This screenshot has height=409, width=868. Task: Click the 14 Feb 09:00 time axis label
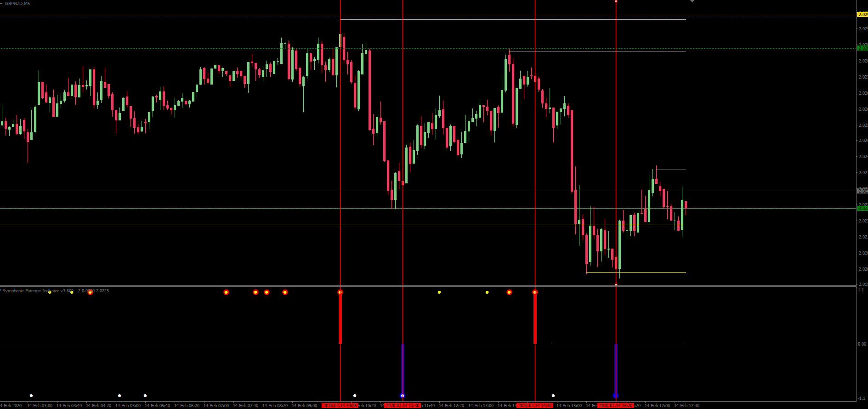click(304, 406)
